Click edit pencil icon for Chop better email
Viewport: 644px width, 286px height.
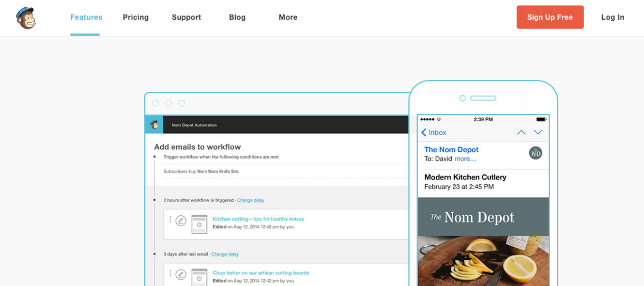[181, 274]
